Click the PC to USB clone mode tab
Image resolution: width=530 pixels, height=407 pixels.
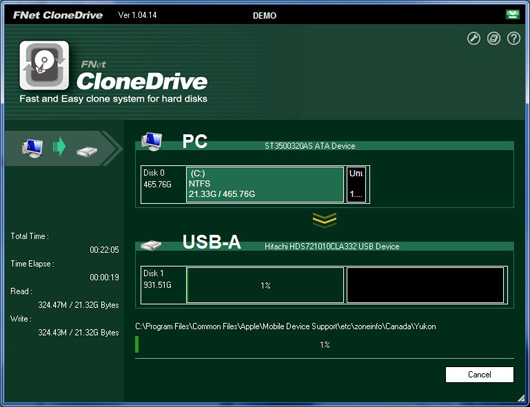click(x=63, y=148)
